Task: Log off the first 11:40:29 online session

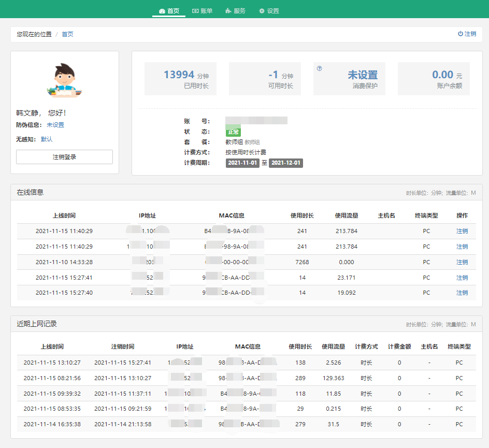Action: coord(462,231)
